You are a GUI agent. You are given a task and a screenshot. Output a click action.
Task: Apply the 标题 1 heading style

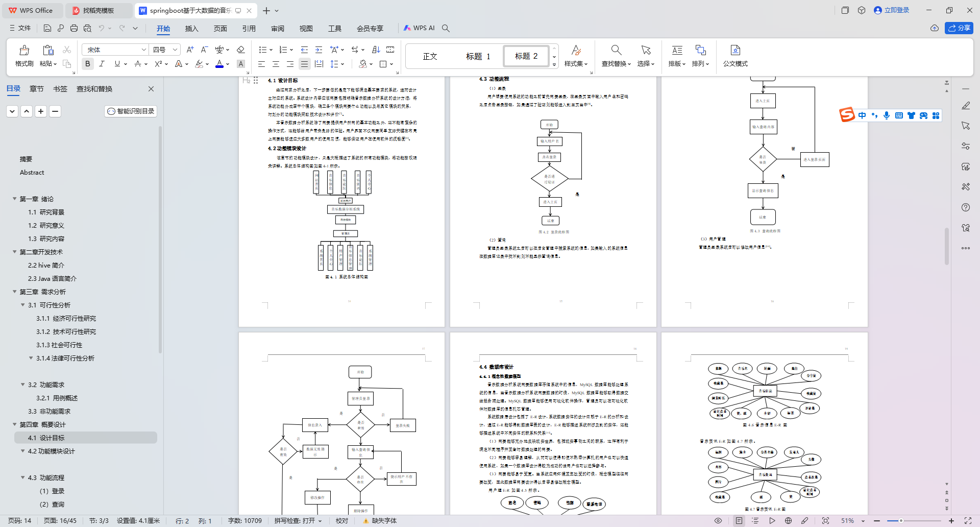pos(478,56)
